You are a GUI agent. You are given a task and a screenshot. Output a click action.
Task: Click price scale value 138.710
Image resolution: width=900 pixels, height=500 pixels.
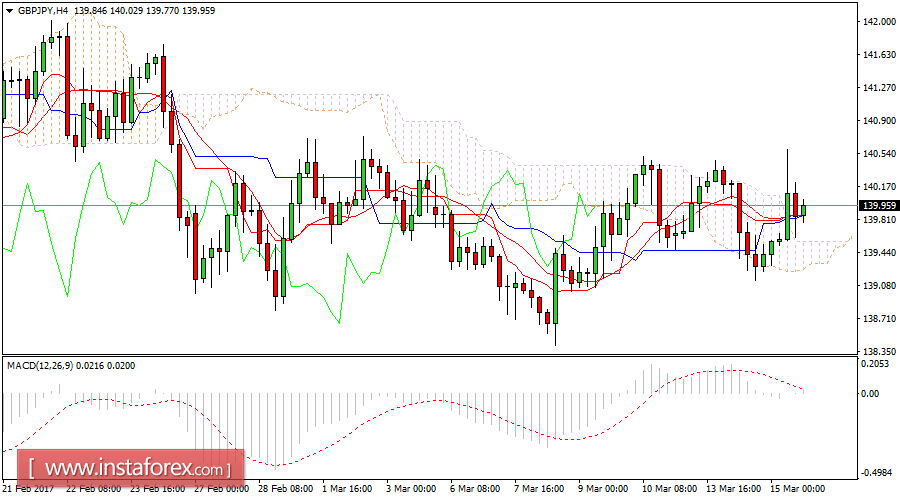tap(879, 319)
